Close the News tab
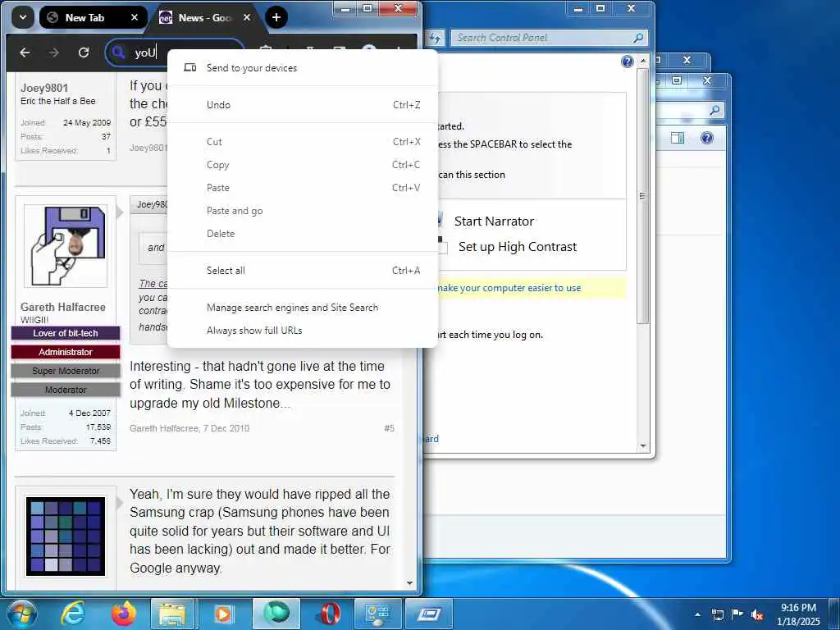 tap(246, 18)
